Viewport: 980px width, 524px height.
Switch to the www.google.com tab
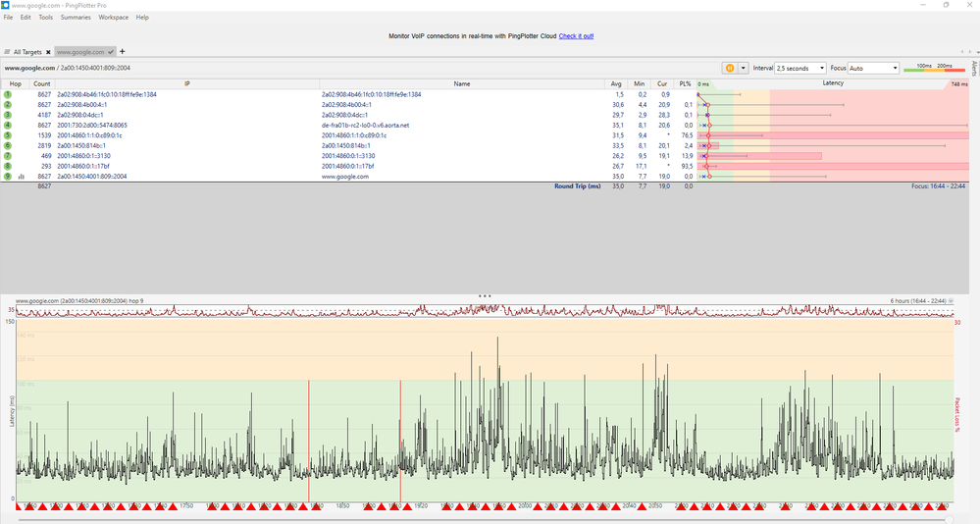click(x=80, y=53)
